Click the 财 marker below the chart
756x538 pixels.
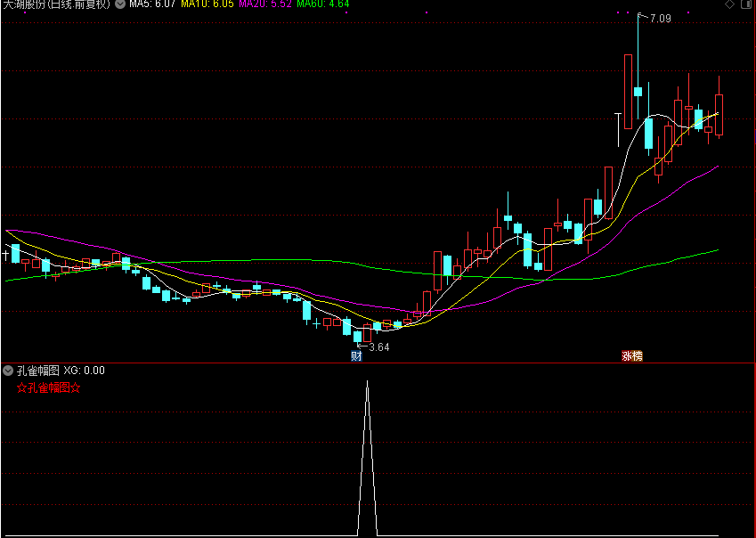tap(356, 357)
